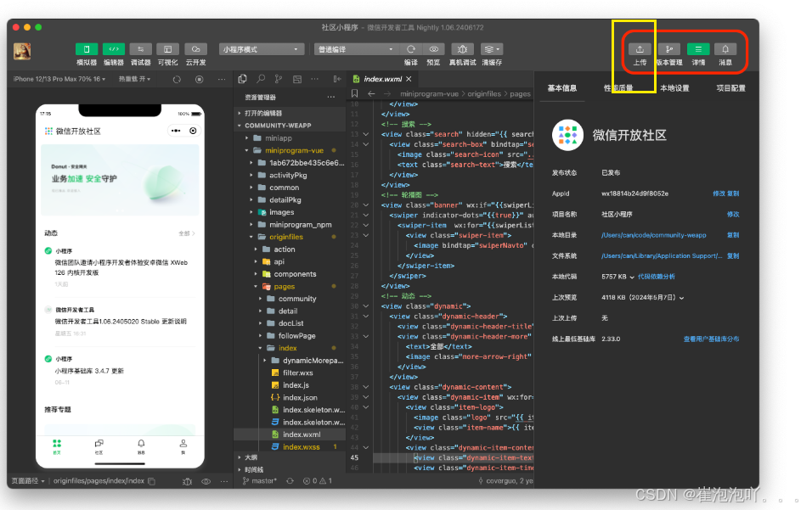This screenshot has width=812, height=510.
Task: Toggle the 编辑器 editor panel button
Action: (x=114, y=49)
